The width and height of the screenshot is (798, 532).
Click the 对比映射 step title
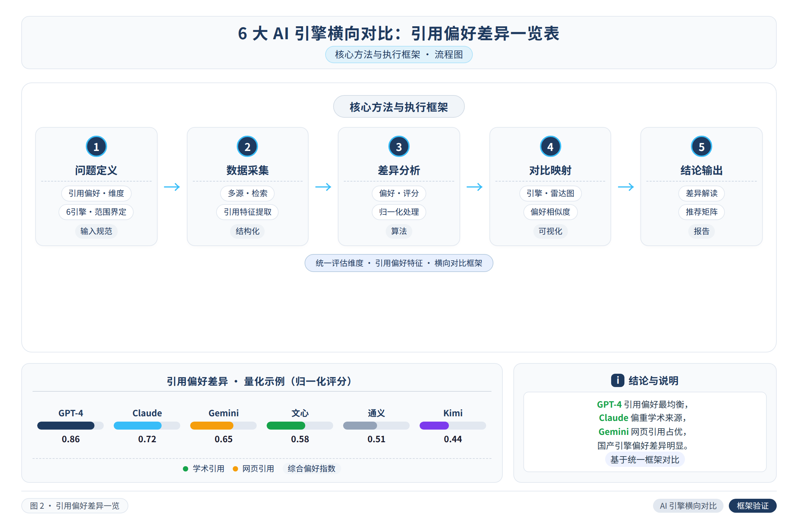pyautogui.click(x=550, y=170)
